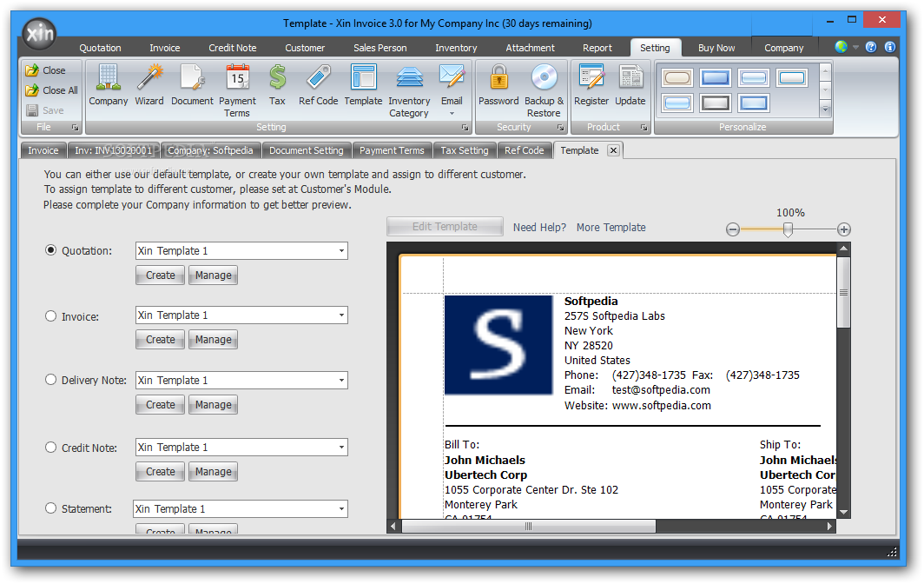Viewport: 924px width, 584px height.
Task: Click Create button under Quotation
Action: [x=161, y=275]
